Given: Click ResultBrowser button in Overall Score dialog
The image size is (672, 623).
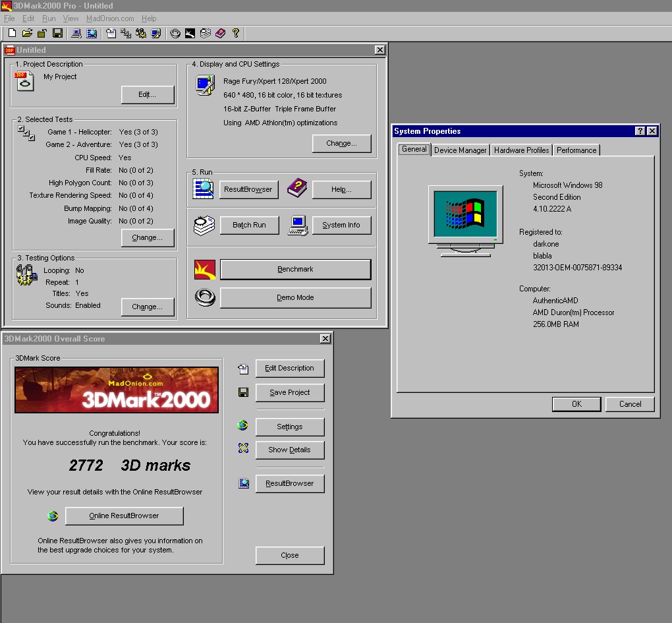Looking at the screenshot, I should pos(290,484).
